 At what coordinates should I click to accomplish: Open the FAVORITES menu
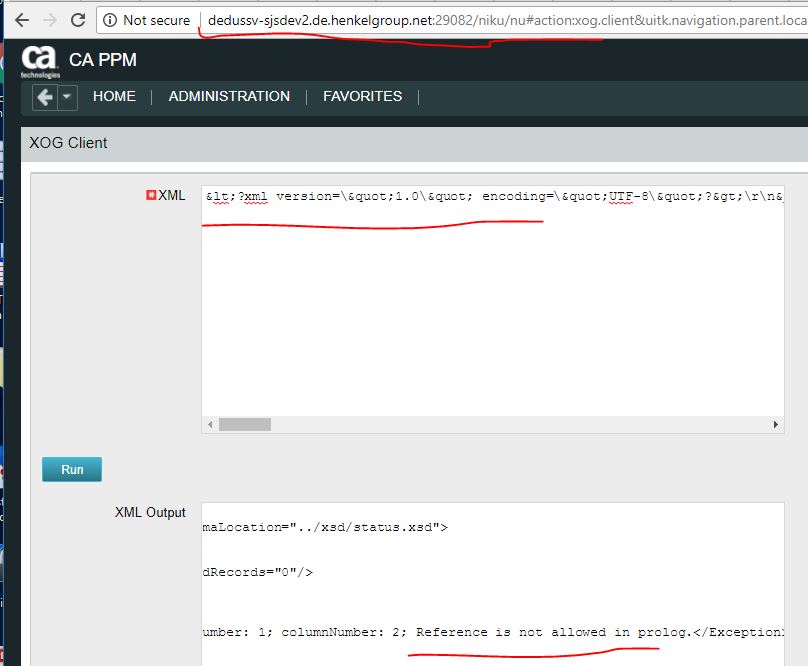tap(362, 96)
